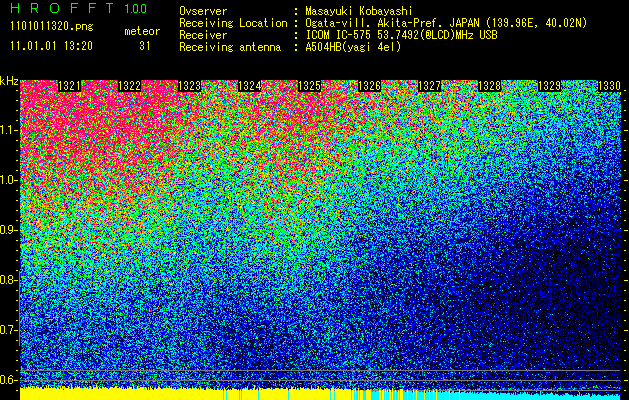Click observer name Masayuki Kobayashi
This screenshot has width=629, height=400.
(x=359, y=11)
